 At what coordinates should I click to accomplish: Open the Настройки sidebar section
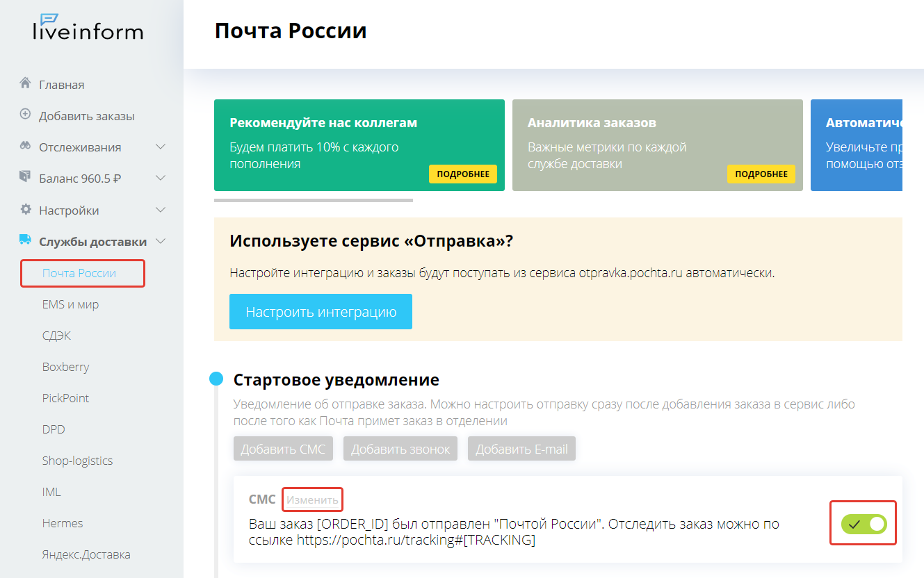click(x=69, y=210)
